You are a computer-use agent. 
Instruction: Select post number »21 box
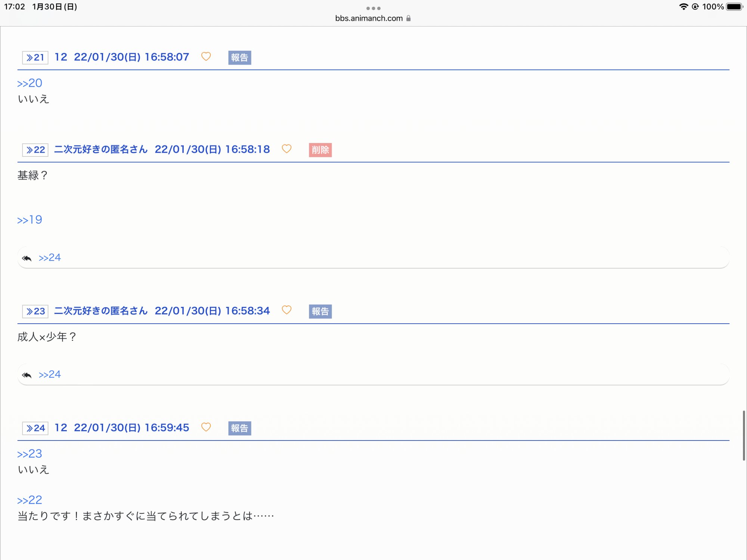[35, 57]
